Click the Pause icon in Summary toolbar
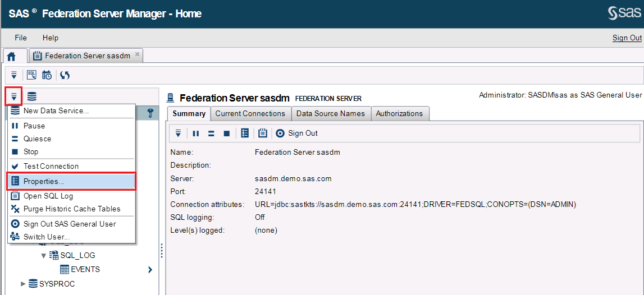644x295 pixels. [196, 133]
